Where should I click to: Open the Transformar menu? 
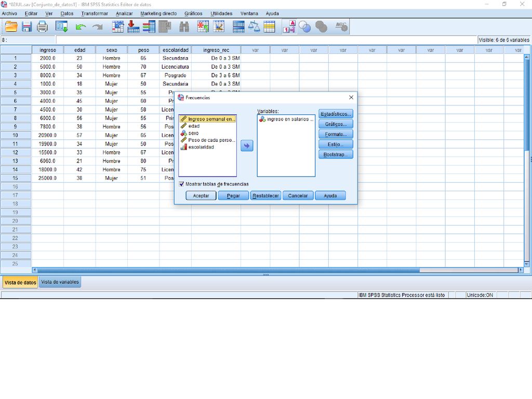[95, 14]
